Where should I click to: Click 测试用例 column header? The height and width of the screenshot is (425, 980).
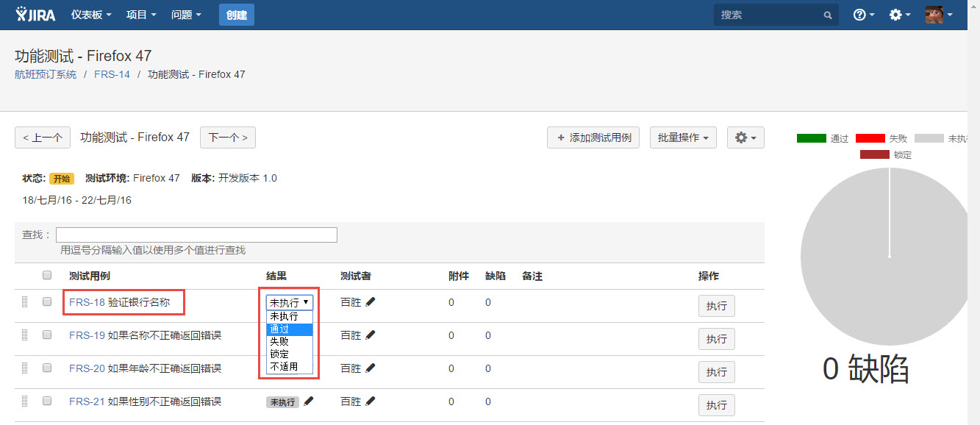pyautogui.click(x=90, y=276)
